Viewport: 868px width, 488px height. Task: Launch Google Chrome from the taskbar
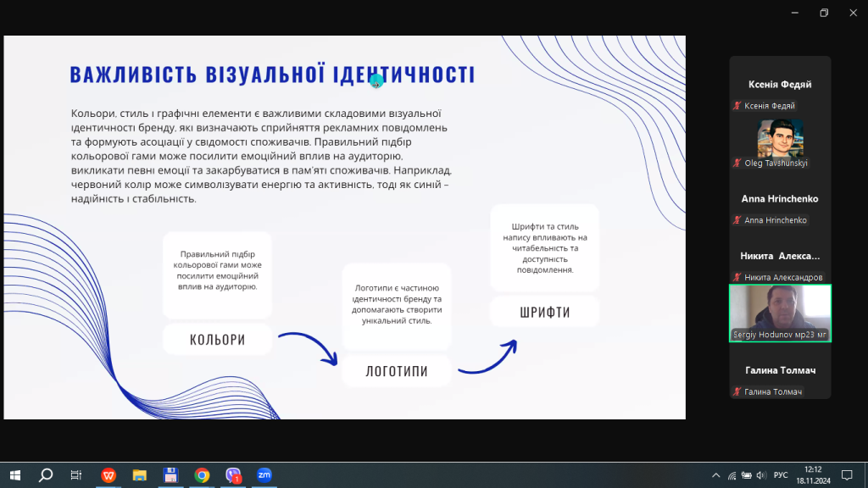click(202, 475)
